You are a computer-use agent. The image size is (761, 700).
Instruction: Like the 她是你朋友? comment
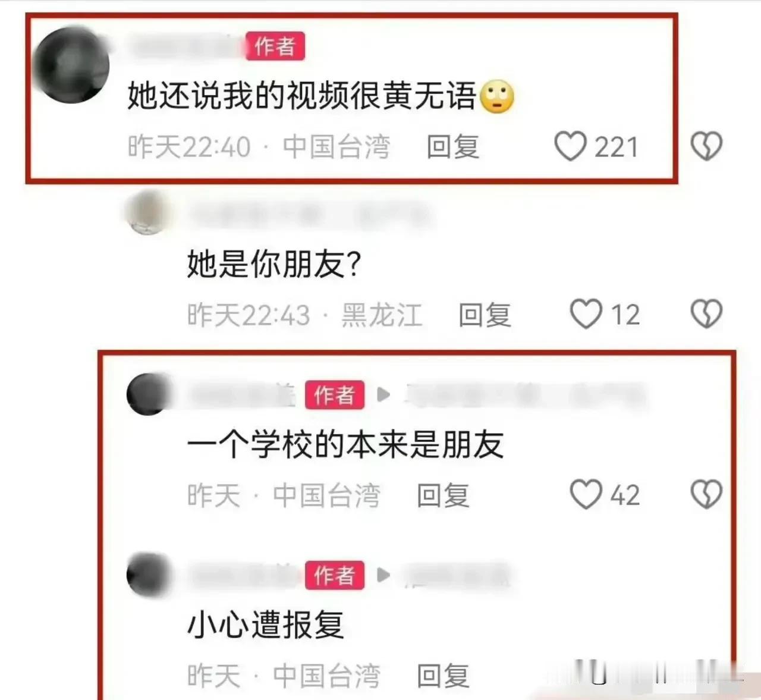586,314
